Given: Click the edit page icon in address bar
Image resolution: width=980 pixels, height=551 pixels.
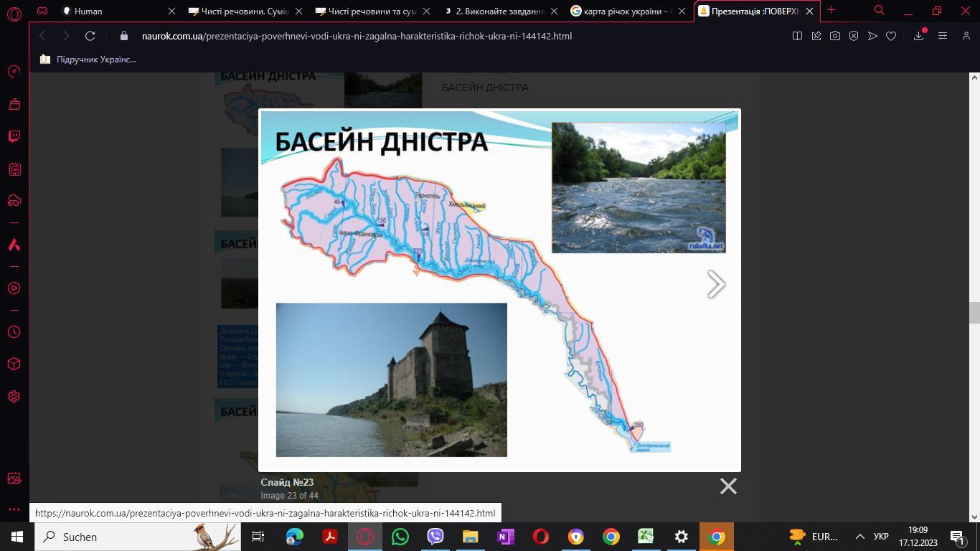Looking at the screenshot, I should pyautogui.click(x=816, y=36).
